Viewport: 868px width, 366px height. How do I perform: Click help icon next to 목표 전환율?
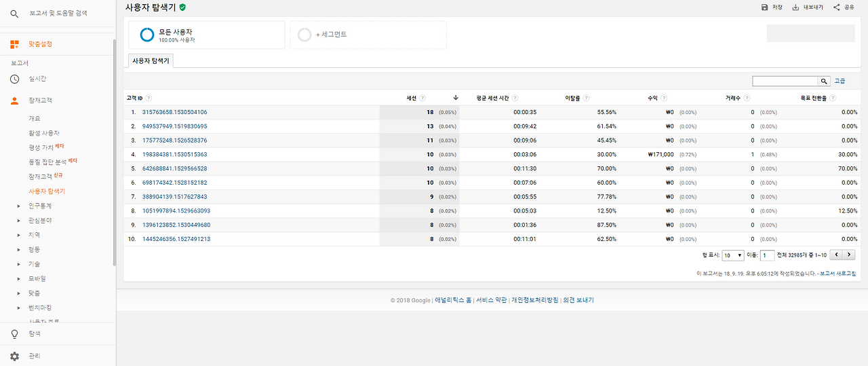click(x=832, y=98)
